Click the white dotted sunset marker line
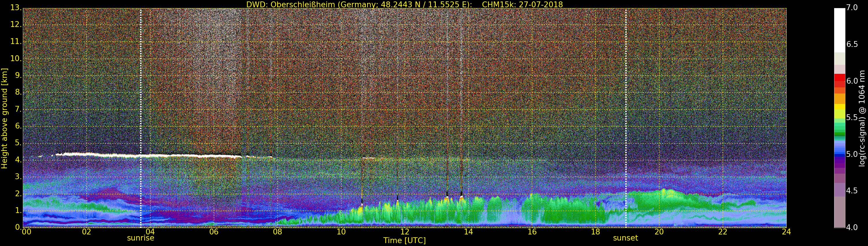The image size is (868, 246). tap(626, 118)
